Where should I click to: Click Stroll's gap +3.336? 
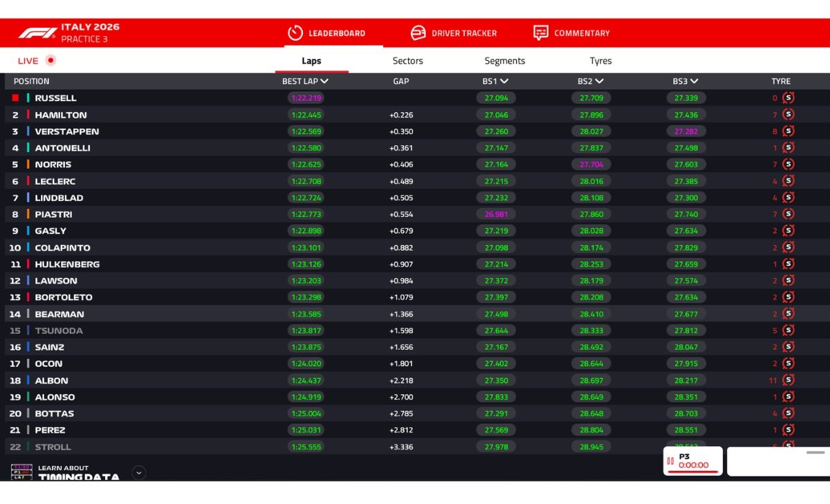click(x=401, y=447)
